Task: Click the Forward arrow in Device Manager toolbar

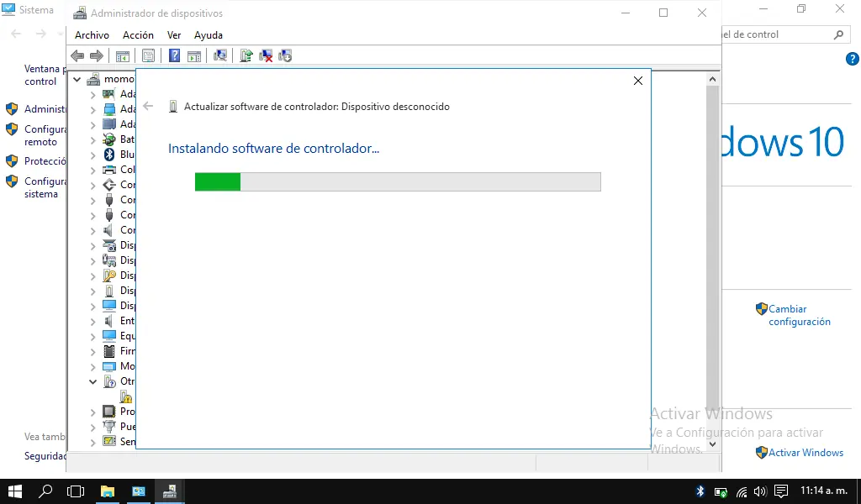Action: [97, 56]
